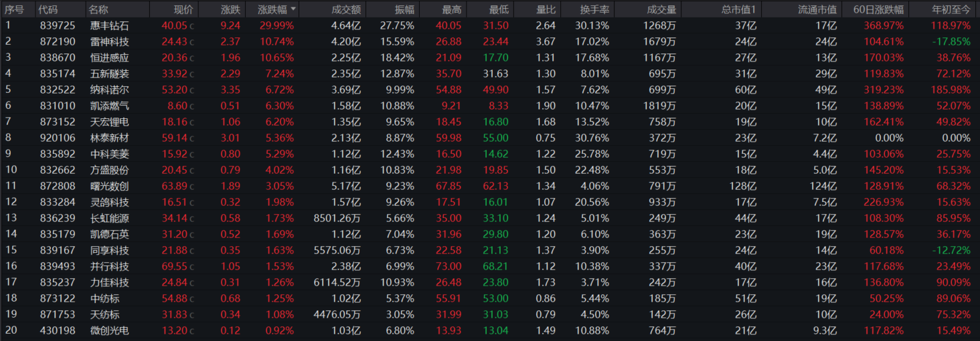Click the 5575.06万 turnover amount cell
Screen dimensions: 980x341
point(337,250)
